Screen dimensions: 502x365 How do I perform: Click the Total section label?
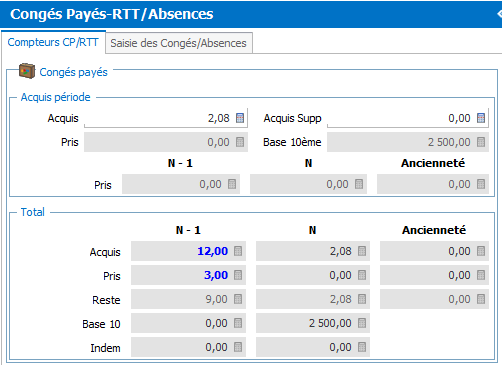tap(33, 212)
